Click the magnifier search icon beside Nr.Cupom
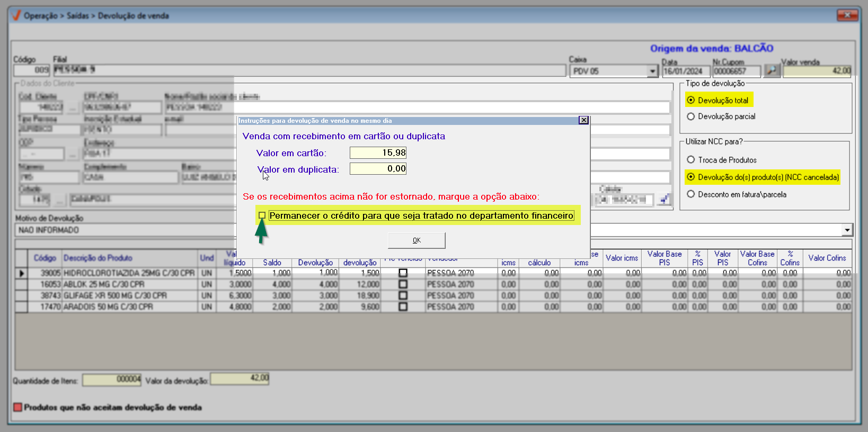 click(772, 70)
